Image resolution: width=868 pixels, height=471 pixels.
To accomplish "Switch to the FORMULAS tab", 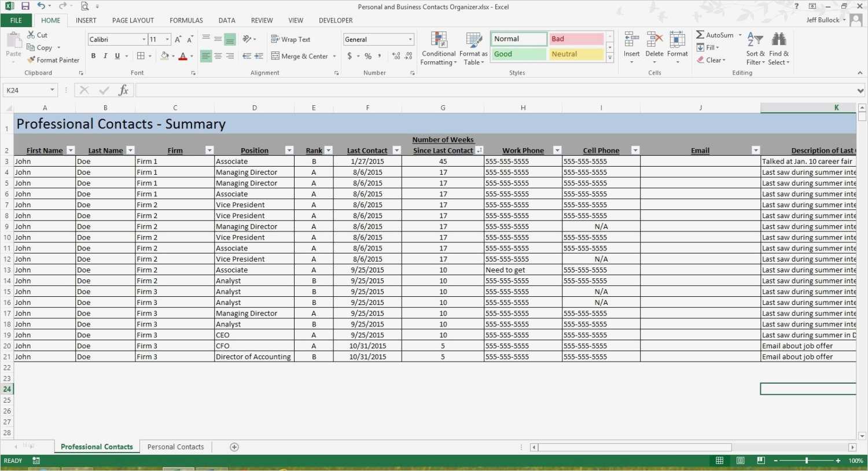I will (x=186, y=20).
